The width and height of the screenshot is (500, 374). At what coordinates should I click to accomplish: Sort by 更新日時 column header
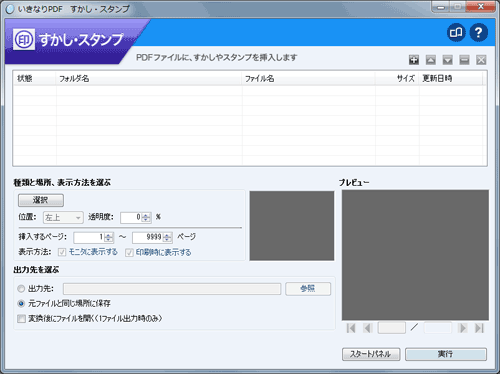[x=451, y=79]
